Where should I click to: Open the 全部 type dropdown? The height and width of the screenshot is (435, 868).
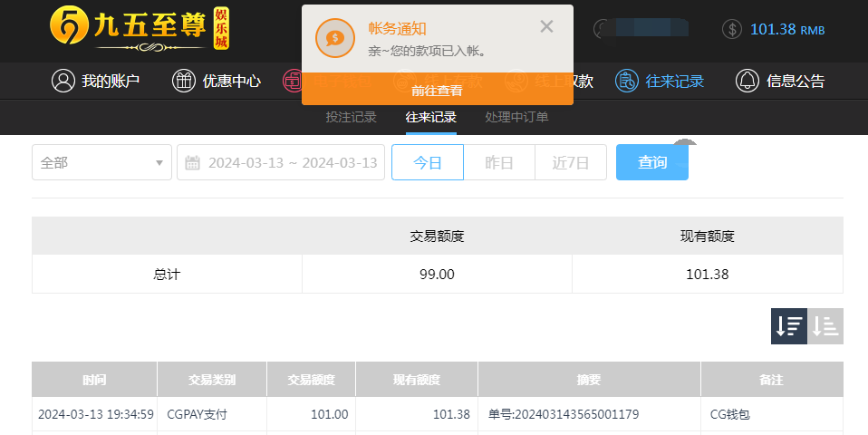click(101, 162)
